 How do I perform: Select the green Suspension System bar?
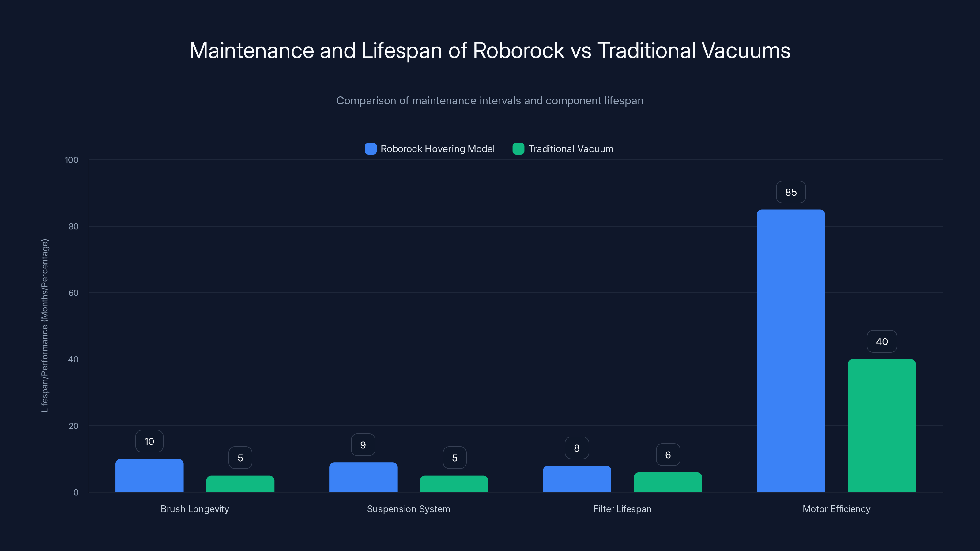[454, 483]
